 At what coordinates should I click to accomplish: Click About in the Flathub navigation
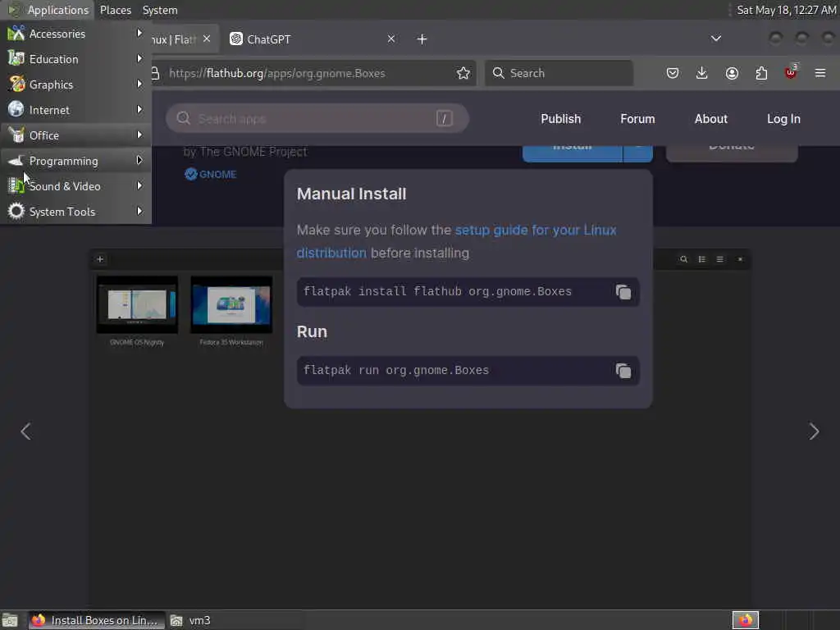711,119
